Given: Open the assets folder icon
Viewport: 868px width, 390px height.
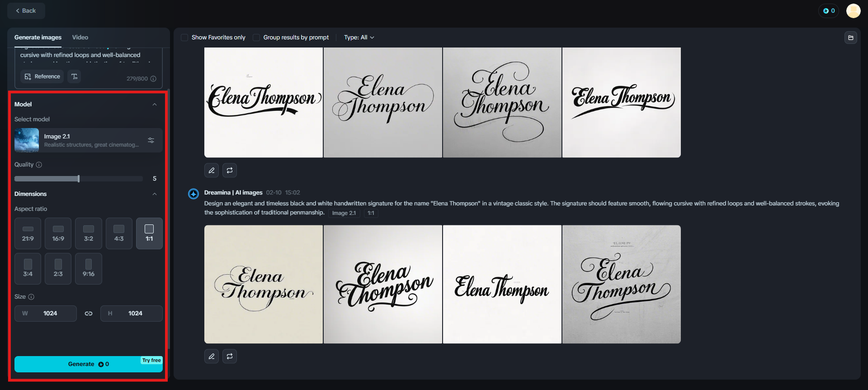Looking at the screenshot, I should [851, 38].
